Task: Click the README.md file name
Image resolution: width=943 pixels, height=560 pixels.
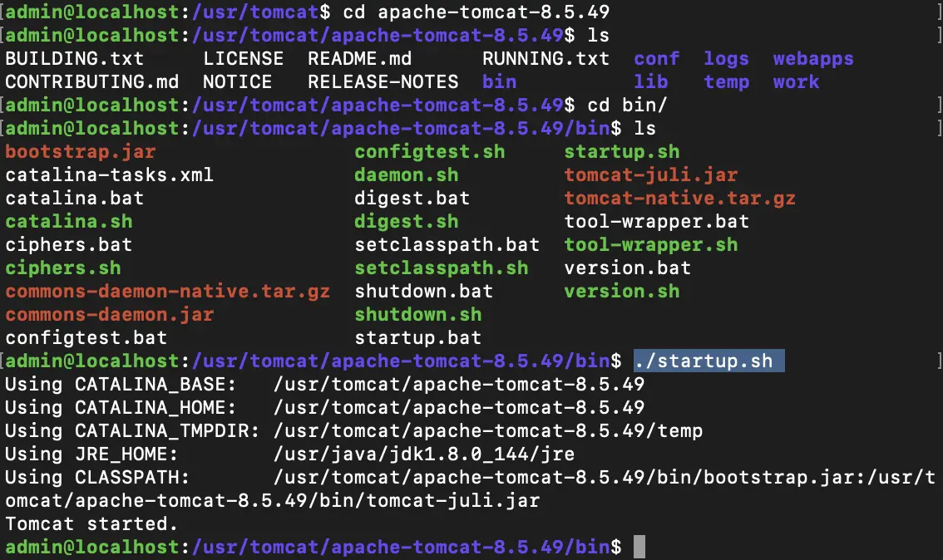Action: point(359,58)
